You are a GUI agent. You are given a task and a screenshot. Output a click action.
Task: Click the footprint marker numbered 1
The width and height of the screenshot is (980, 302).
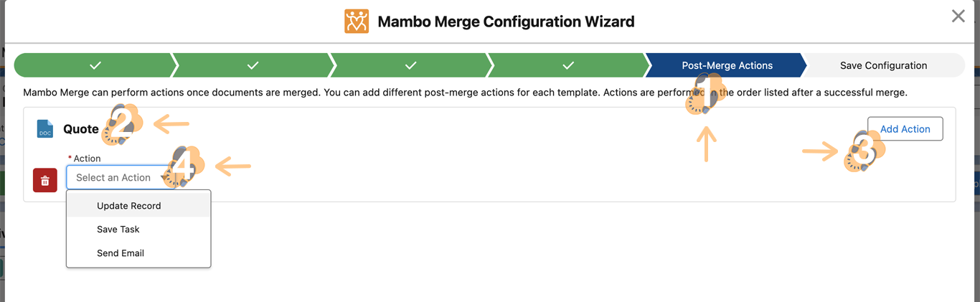tap(703, 95)
